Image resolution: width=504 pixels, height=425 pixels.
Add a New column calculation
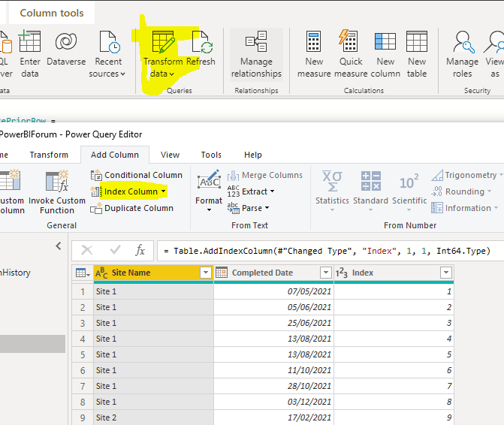point(385,55)
